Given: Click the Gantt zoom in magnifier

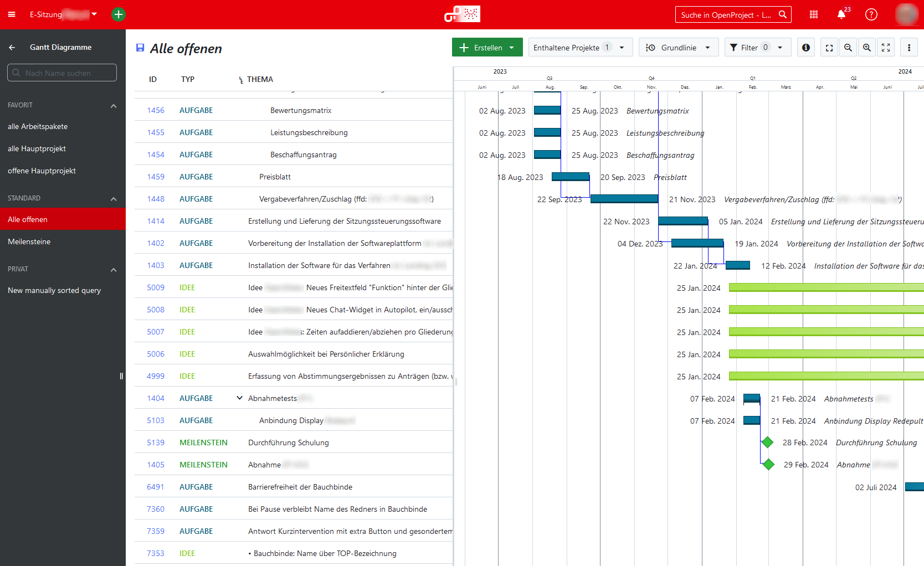Looking at the screenshot, I should point(867,48).
